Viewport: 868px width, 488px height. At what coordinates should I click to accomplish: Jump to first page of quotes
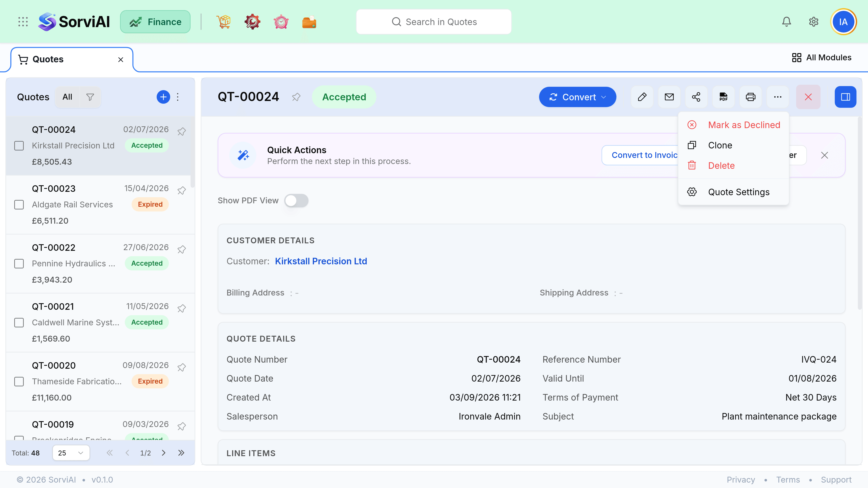109,453
